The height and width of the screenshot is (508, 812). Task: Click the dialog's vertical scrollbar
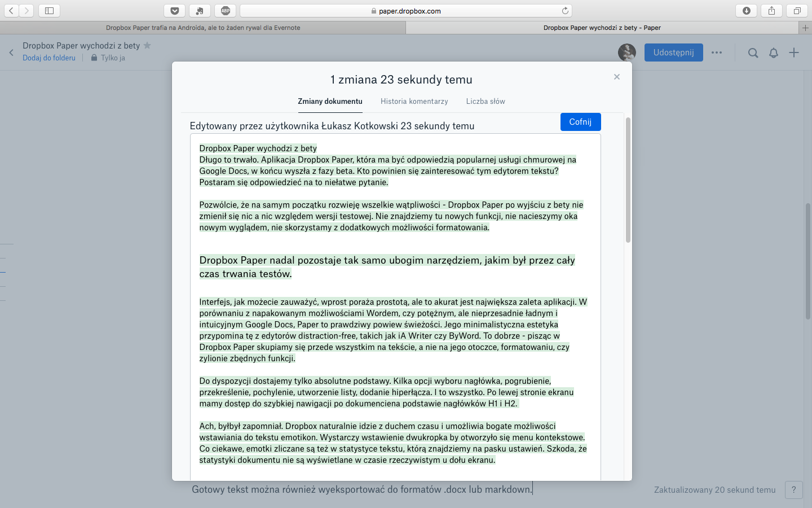click(x=628, y=180)
